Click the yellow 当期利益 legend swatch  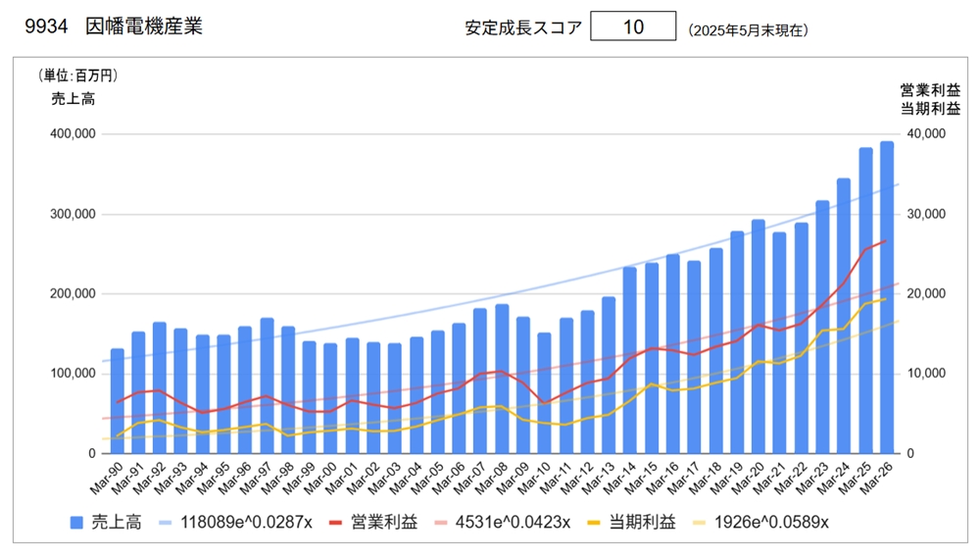594,523
